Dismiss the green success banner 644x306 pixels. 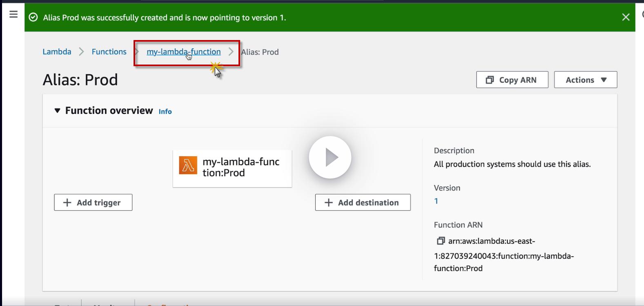pyautogui.click(x=626, y=17)
